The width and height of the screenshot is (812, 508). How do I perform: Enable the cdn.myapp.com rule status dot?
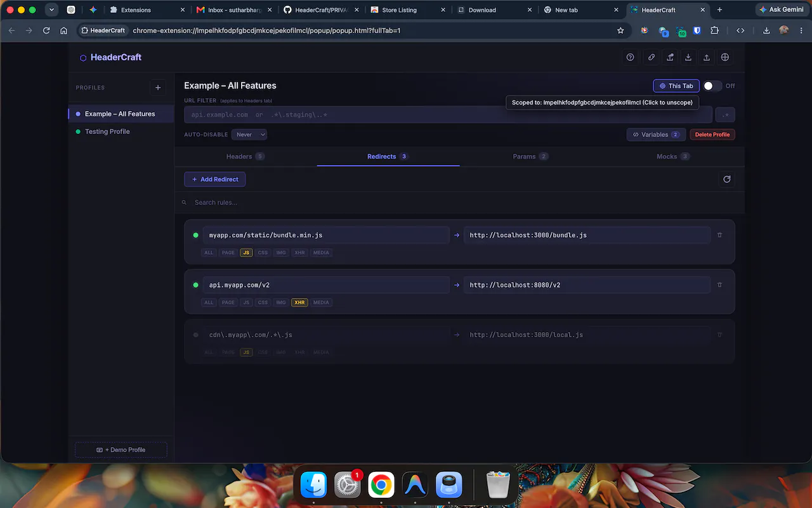tap(196, 335)
